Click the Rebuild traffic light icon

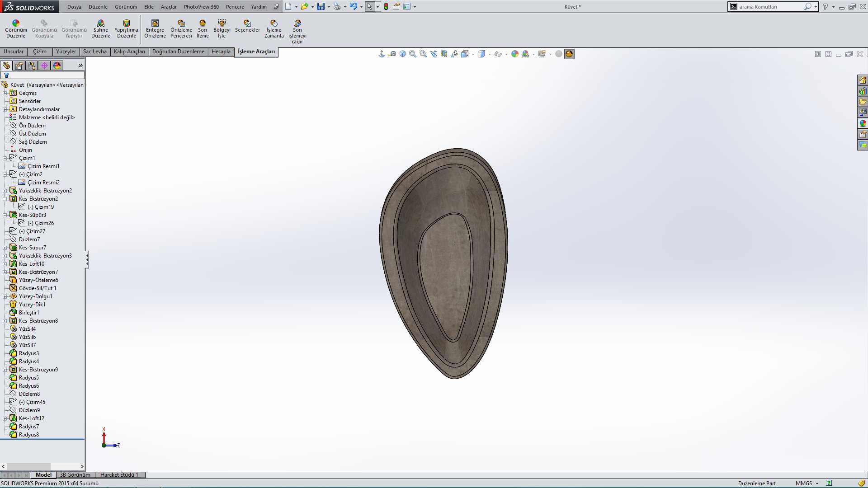(386, 7)
